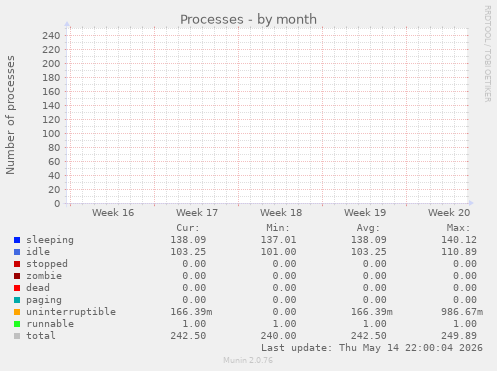Click the 'Cur:' column header

tap(188, 228)
